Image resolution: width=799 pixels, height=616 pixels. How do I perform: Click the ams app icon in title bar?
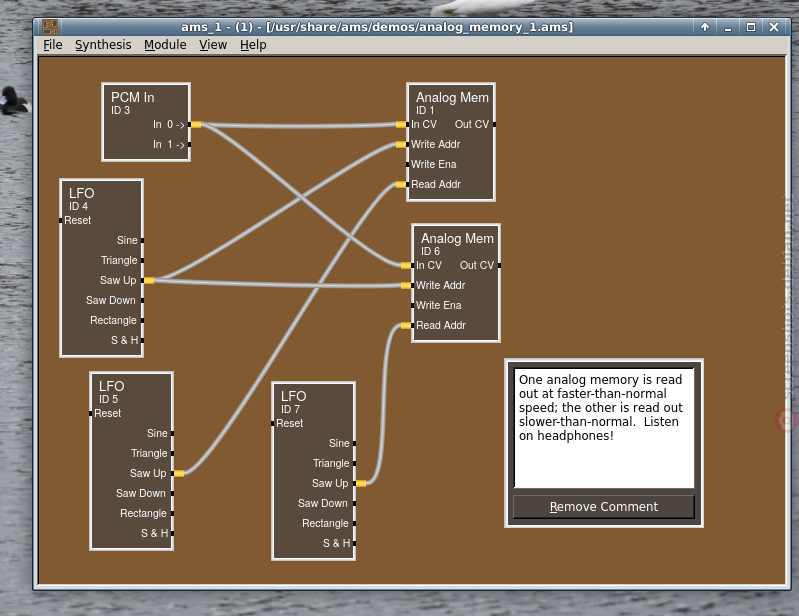click(x=50, y=26)
